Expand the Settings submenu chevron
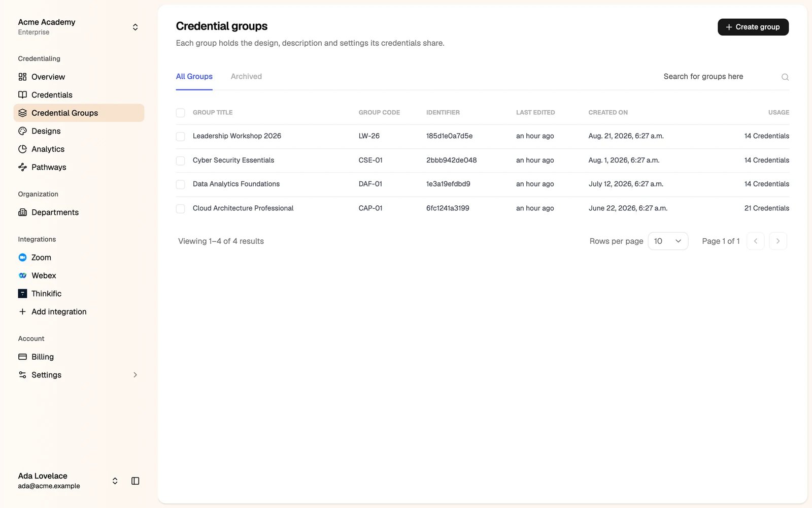This screenshot has width=812, height=508. (135, 375)
